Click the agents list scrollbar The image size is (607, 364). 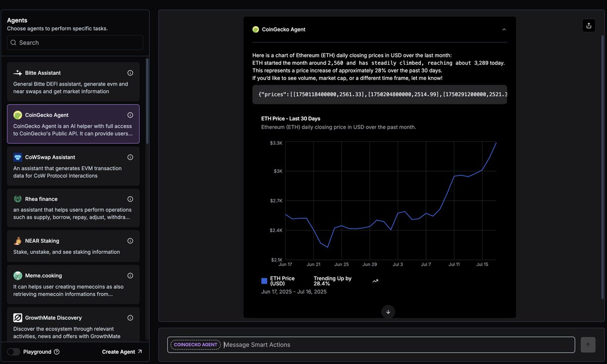(147, 101)
